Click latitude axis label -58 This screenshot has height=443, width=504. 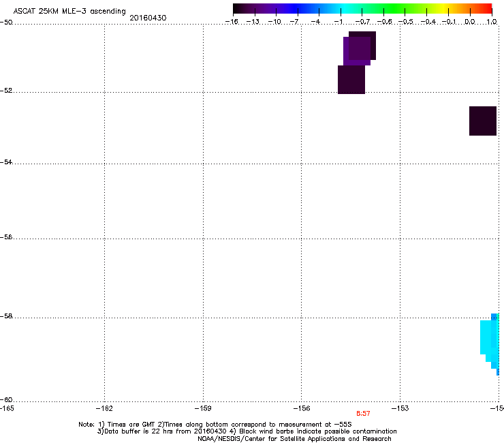pyautogui.click(x=6, y=316)
